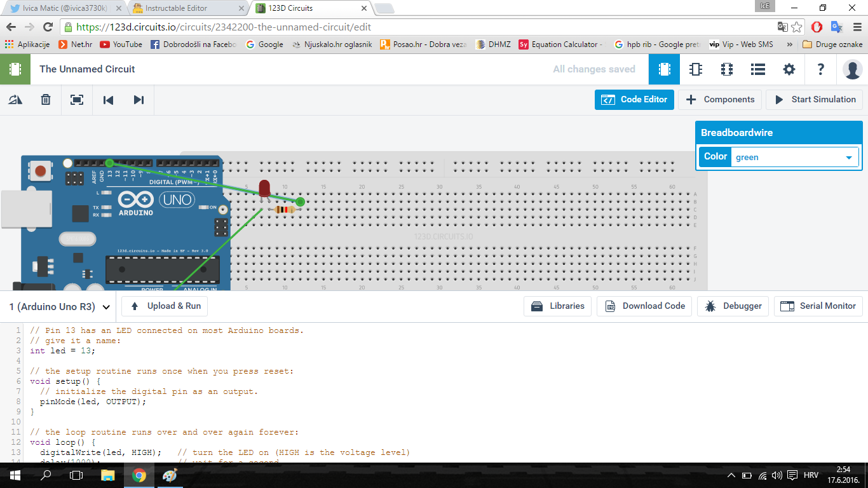Switch to the PCB view icon
This screenshot has width=868, height=488.
tap(726, 69)
